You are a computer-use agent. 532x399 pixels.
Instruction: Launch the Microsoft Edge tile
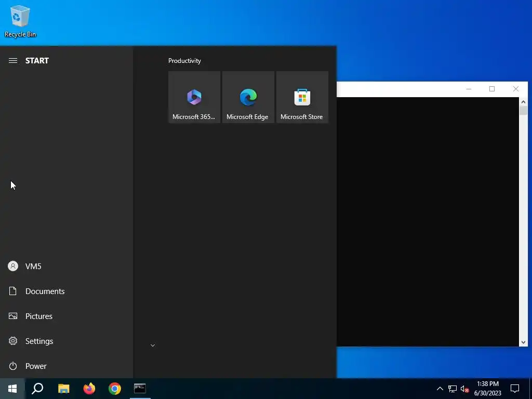[248, 97]
